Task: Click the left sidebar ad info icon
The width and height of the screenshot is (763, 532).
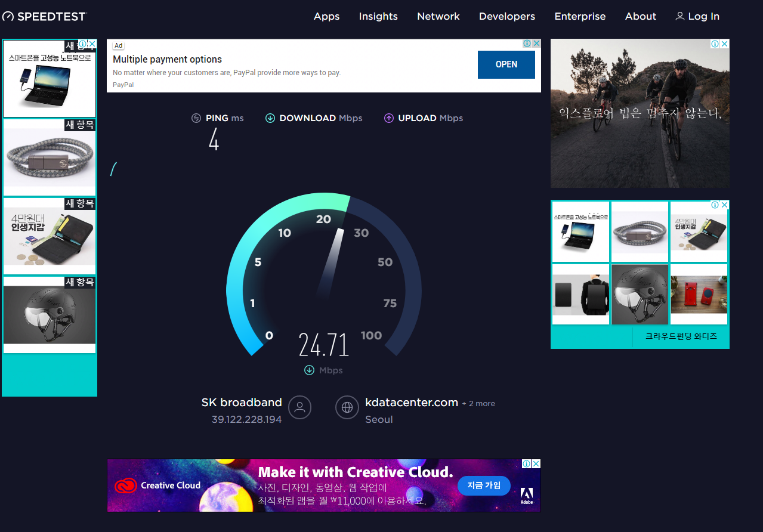Action: pos(84,44)
